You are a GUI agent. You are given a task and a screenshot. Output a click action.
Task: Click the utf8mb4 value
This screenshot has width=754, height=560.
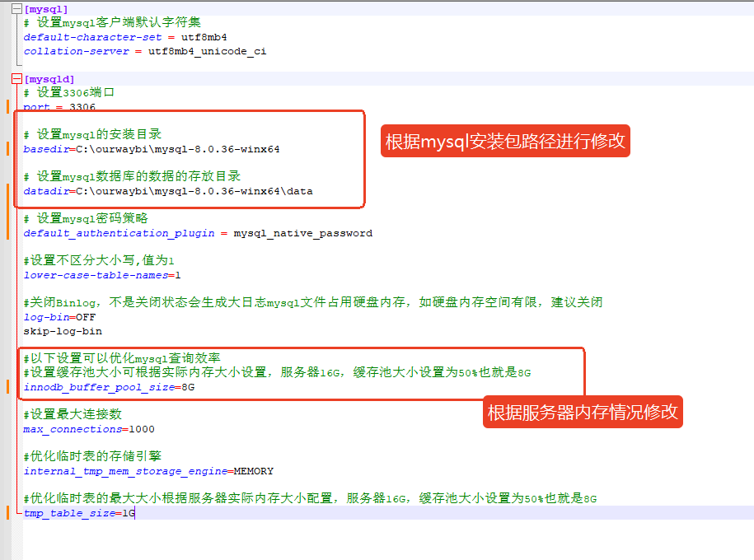[204, 37]
